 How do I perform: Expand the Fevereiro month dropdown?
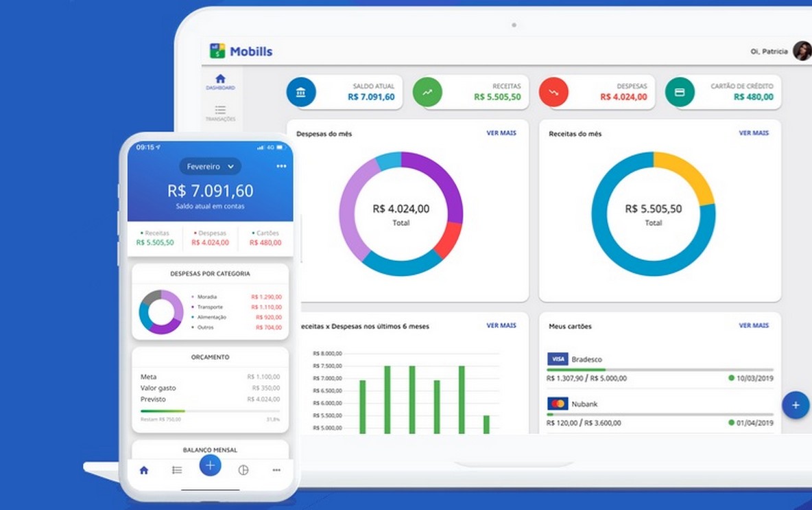coord(211,166)
